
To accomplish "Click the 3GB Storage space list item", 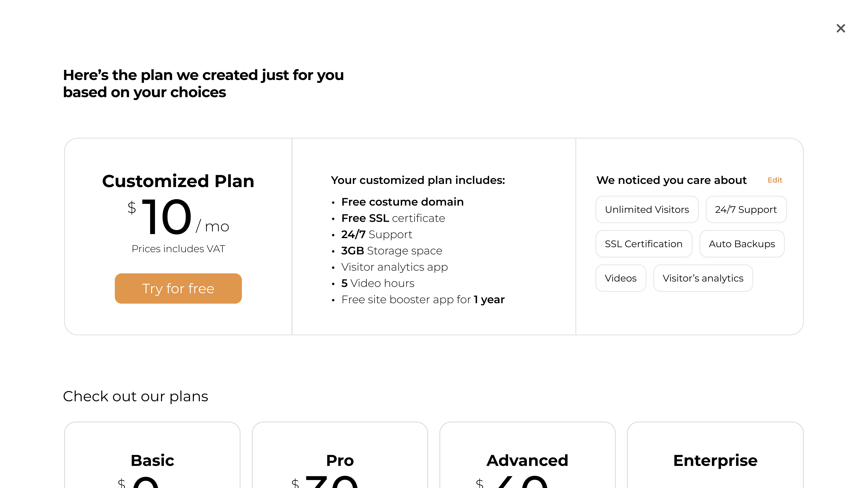I will [x=391, y=251].
